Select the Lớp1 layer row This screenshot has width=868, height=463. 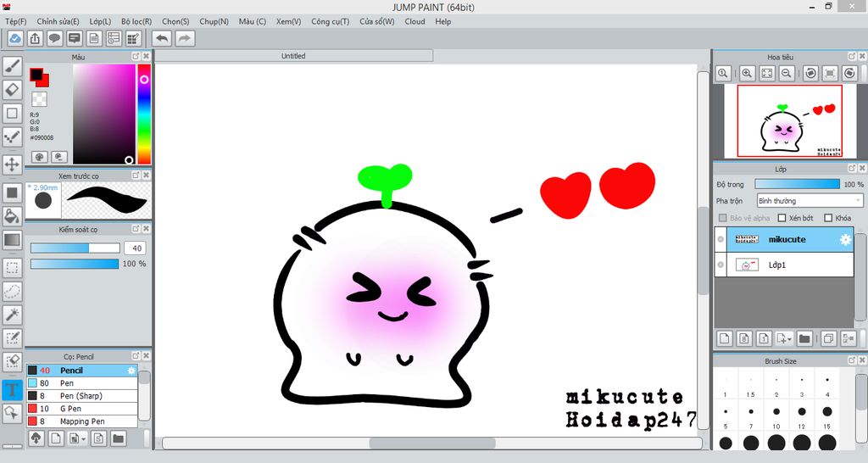click(784, 265)
